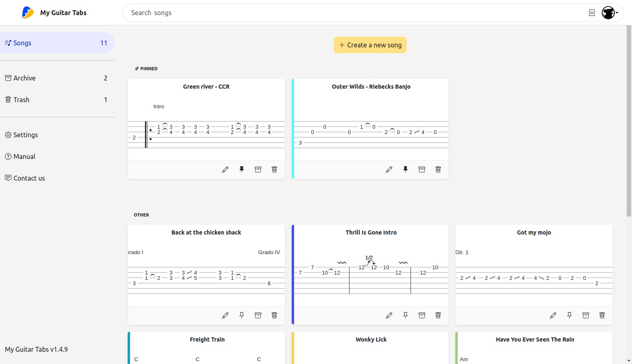Open the user avatar dropdown menu
This screenshot has width=632, height=364.
pyautogui.click(x=610, y=13)
